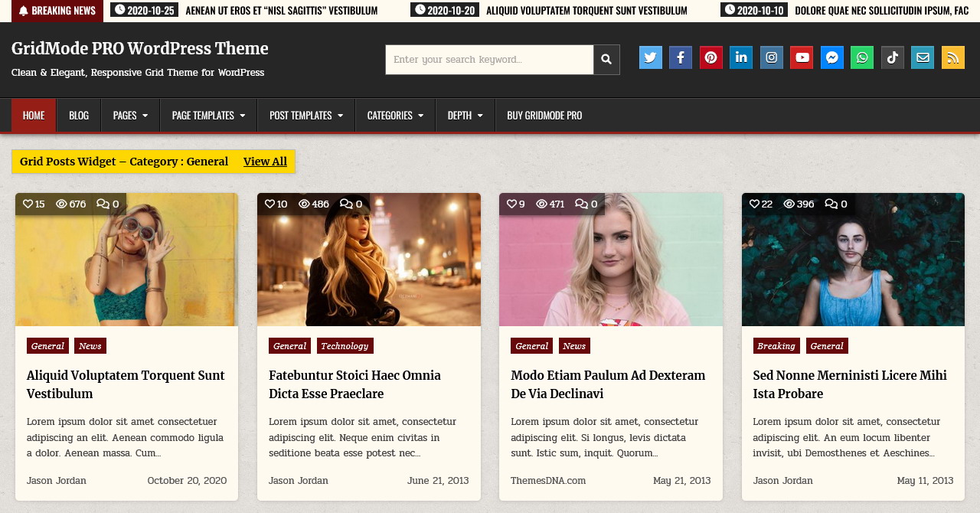Open comments on the Fatebuntur Stoici card
This screenshot has width=980, height=513.
[351, 204]
